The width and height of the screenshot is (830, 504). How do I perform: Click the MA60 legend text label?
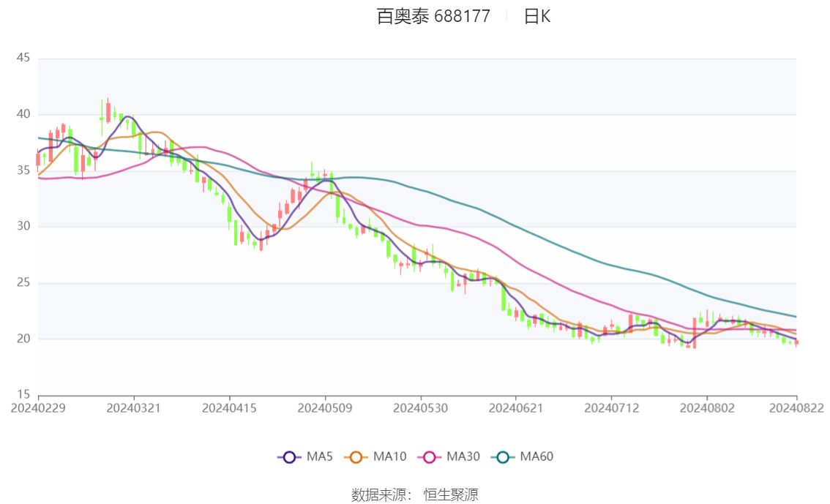536,456
